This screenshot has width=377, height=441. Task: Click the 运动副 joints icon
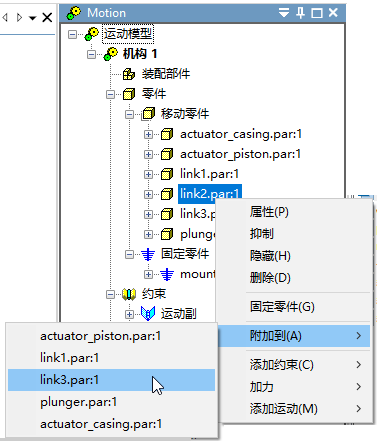coord(148,314)
